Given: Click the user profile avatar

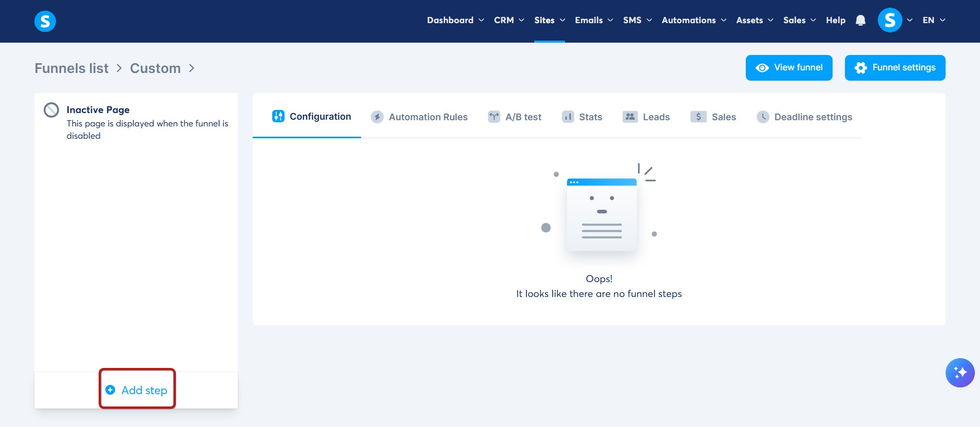Looking at the screenshot, I should (x=890, y=20).
